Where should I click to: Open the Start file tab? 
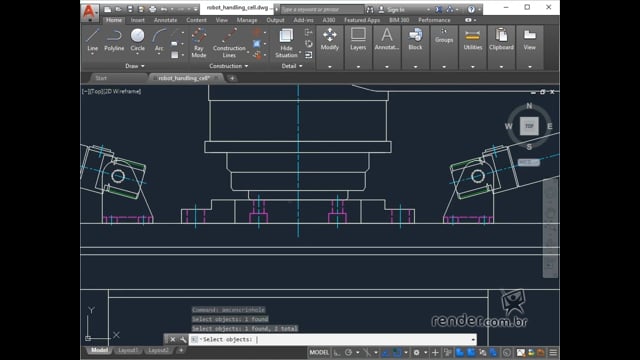click(101, 78)
